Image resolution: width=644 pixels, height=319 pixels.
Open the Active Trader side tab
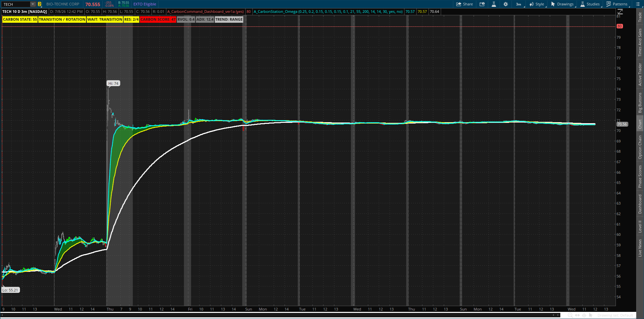click(x=640, y=74)
